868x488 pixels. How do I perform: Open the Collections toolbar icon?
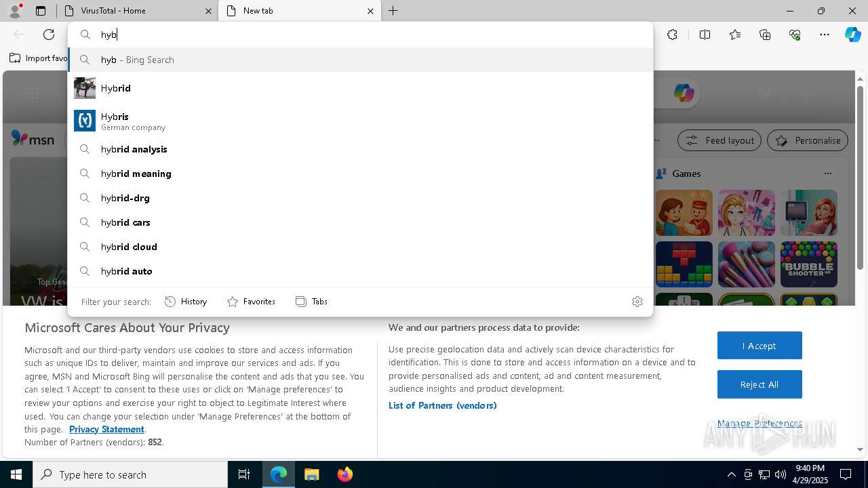765,35
